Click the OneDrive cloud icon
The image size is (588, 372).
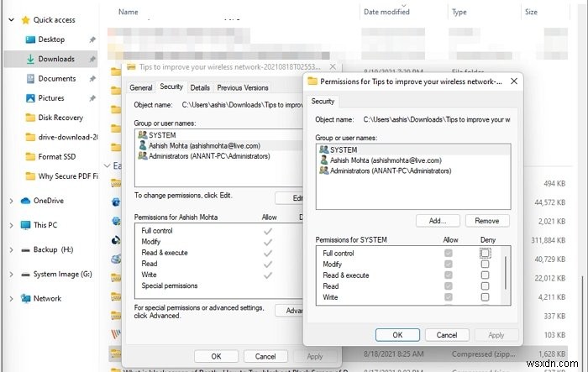point(25,201)
